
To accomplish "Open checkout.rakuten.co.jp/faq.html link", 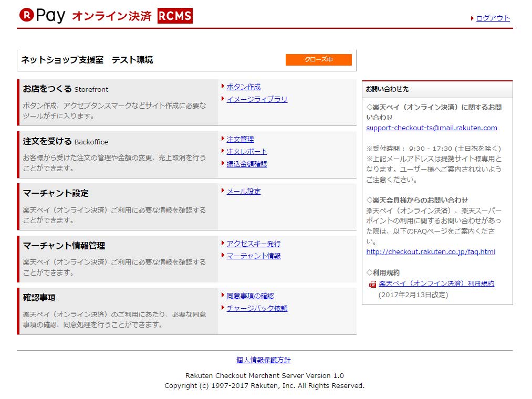I will coord(431,252).
